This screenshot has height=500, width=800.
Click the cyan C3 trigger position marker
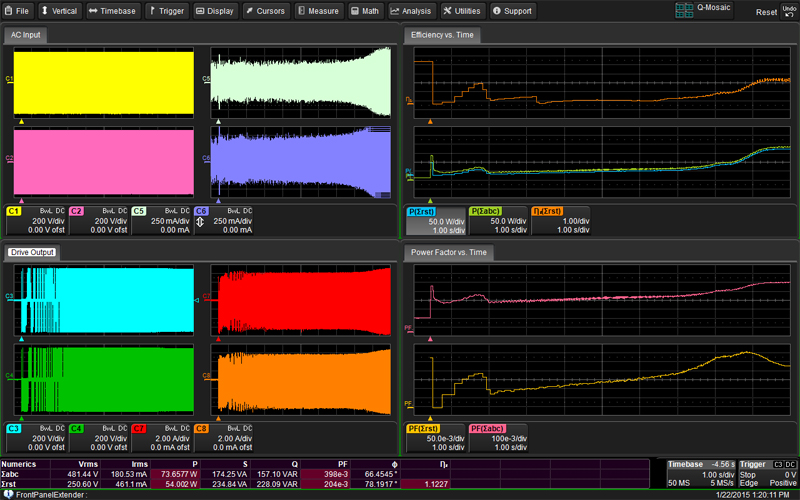coord(21,339)
